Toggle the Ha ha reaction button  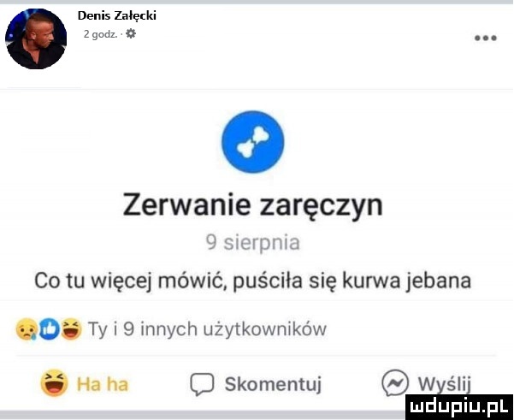pos(85,383)
